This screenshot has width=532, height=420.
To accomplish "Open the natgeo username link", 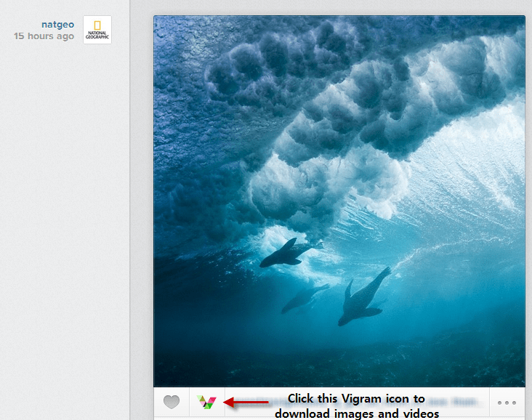I will [57, 25].
